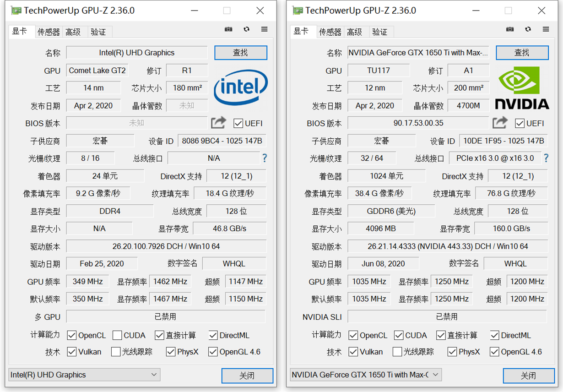Toggle CUDA checkbox in Intel window
The height and width of the screenshot is (392, 563).
coord(117,335)
